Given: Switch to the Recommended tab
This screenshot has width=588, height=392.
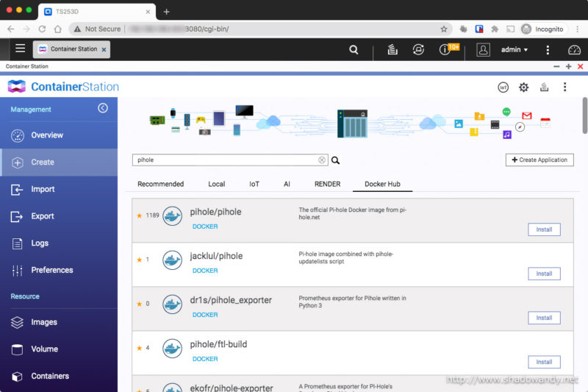Looking at the screenshot, I should pyautogui.click(x=160, y=184).
